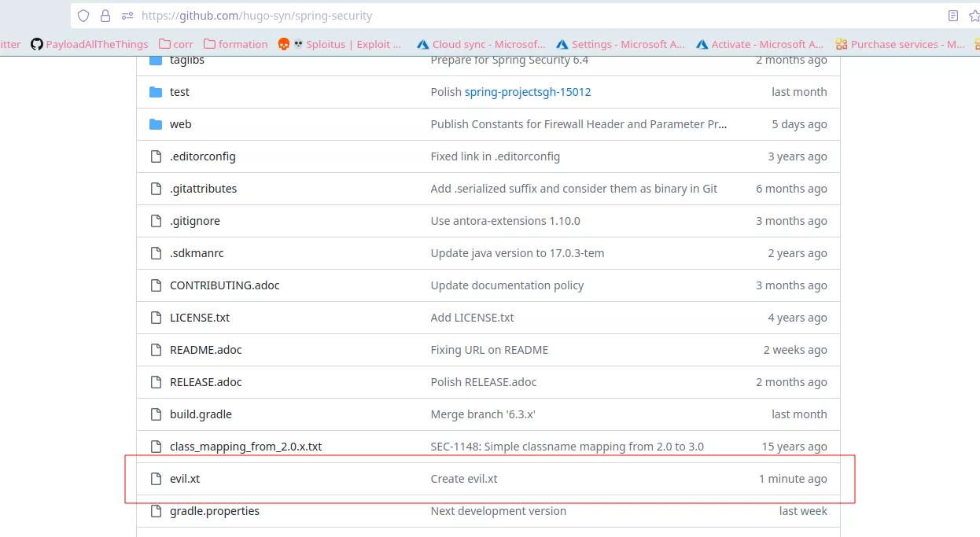This screenshot has height=537, width=980.
Task: Open RELEASE.adoc file
Action: coord(206,382)
